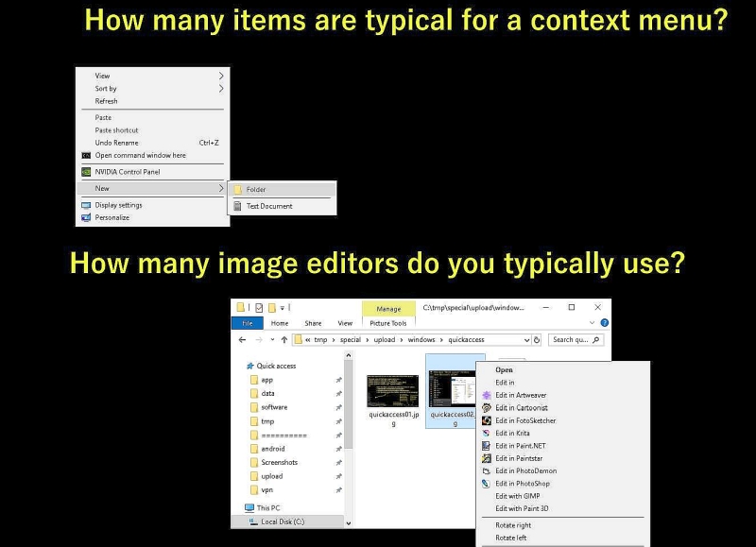Open the File tab

tap(248, 323)
